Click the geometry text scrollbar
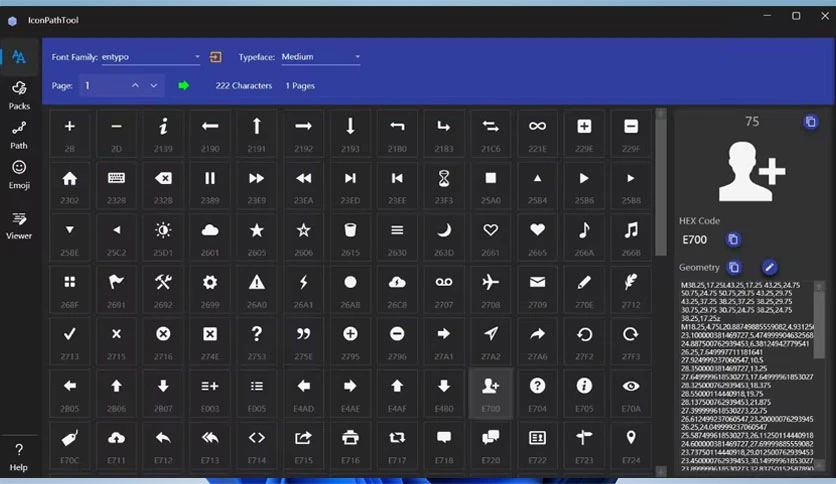 (820, 375)
